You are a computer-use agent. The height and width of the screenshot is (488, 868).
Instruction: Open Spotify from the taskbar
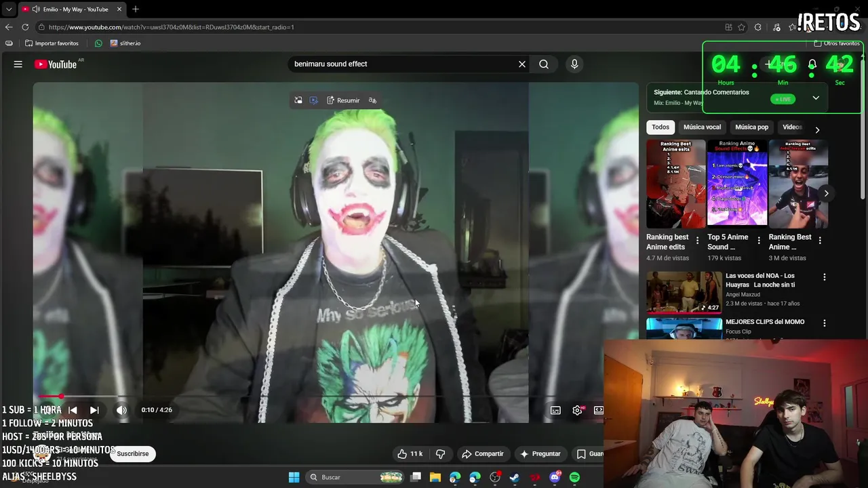(574, 477)
